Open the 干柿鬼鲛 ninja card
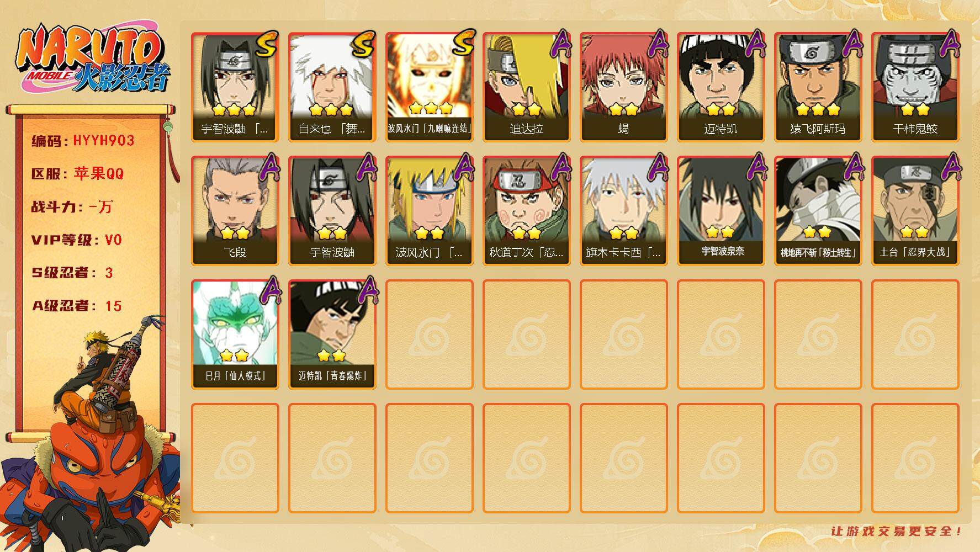 point(915,87)
